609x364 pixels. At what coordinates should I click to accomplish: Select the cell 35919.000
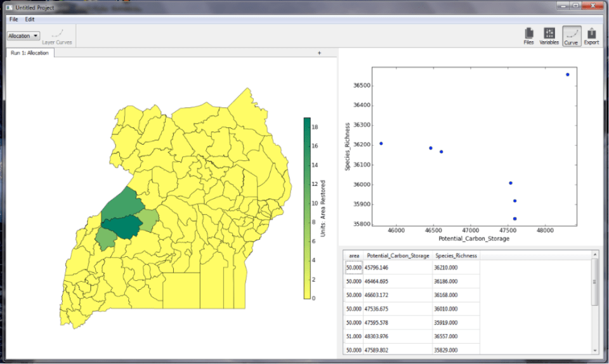click(x=456, y=323)
